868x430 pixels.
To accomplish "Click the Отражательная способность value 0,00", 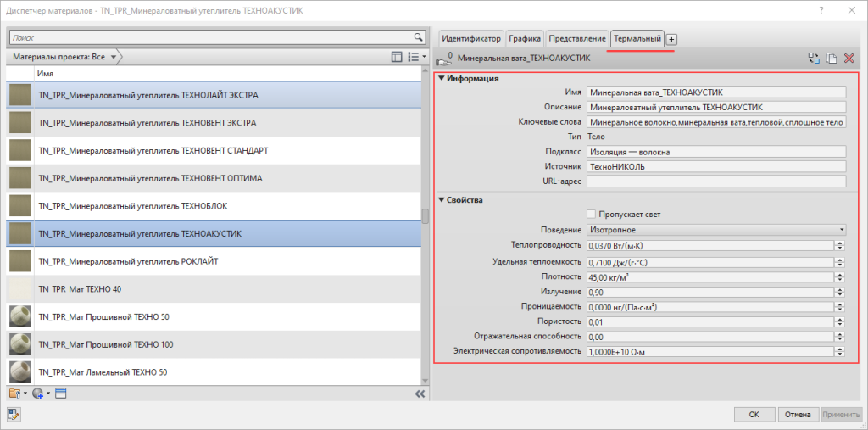I will click(x=711, y=337).
